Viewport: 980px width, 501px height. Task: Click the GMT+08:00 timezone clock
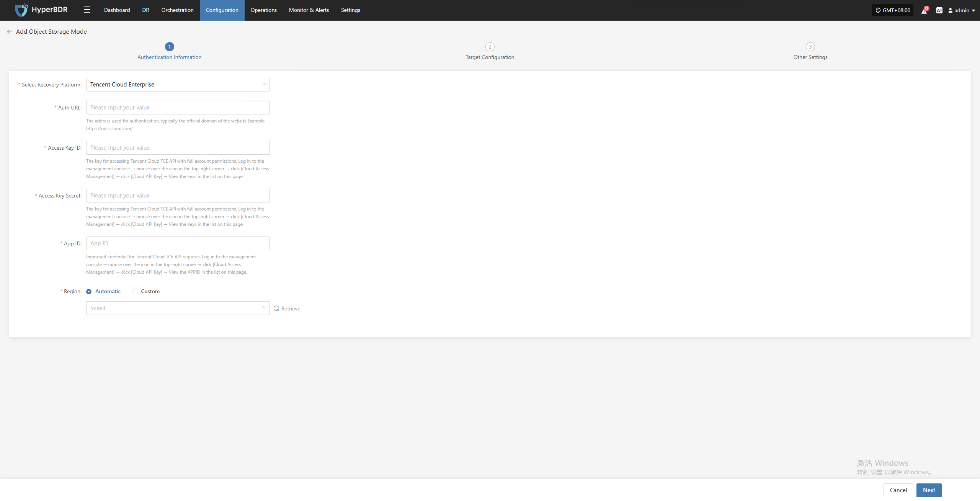(x=893, y=10)
